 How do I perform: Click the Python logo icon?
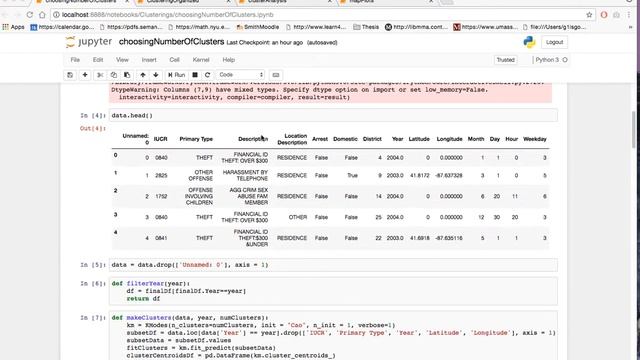pyautogui.click(x=529, y=42)
